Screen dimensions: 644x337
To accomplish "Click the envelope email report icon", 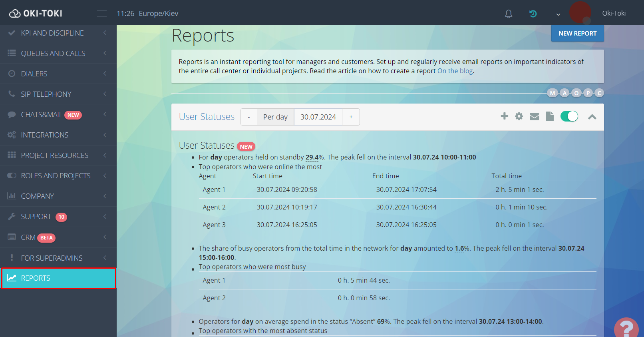I will (534, 116).
